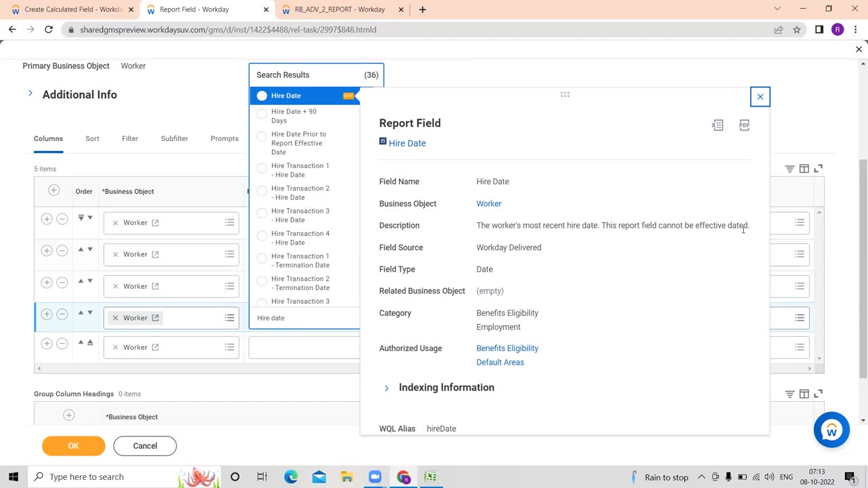Image resolution: width=868 pixels, height=488 pixels.
Task: Open the Subfilter tab
Action: (x=174, y=138)
